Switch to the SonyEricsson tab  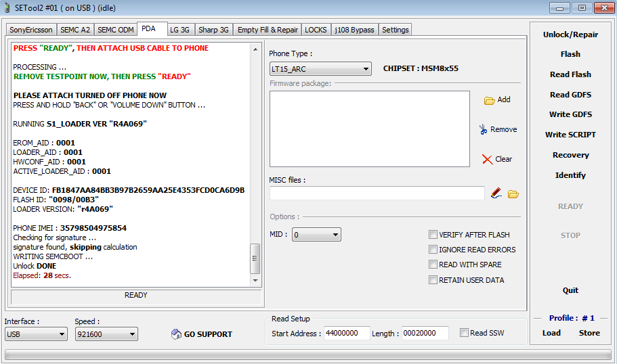coord(31,30)
